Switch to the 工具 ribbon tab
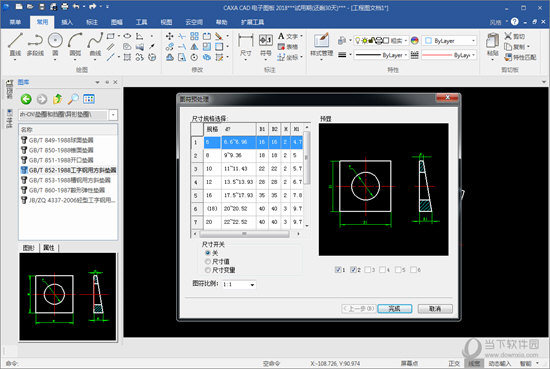Screen dimensions: 550x369 [141, 22]
